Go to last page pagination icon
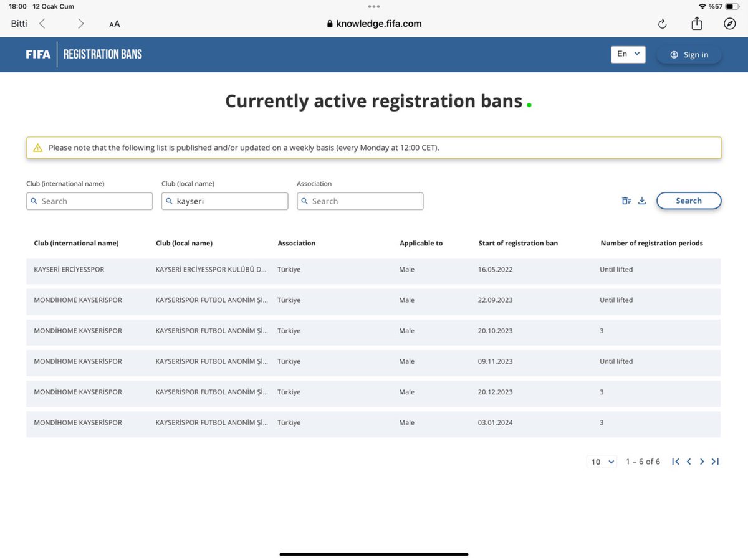748x560 pixels. pos(715,462)
